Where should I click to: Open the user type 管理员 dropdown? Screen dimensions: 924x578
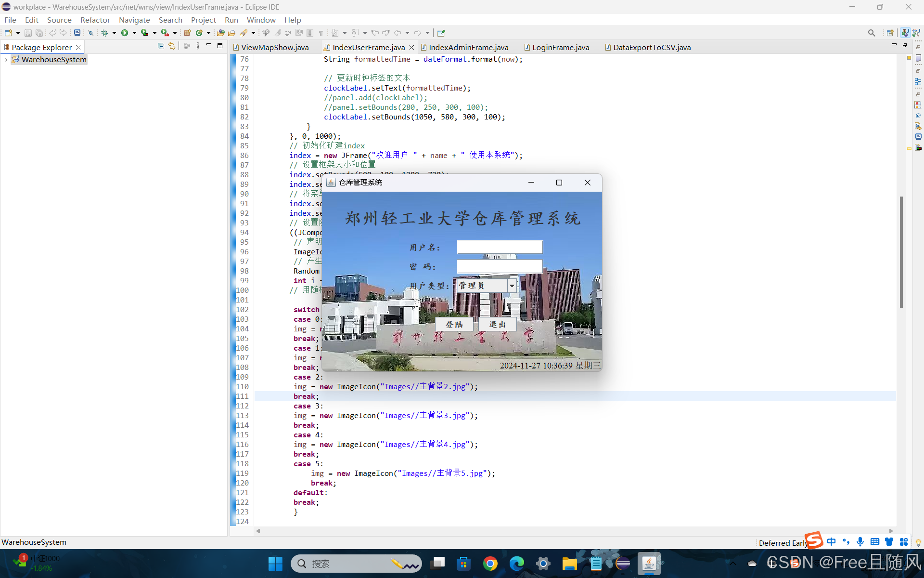(x=512, y=286)
